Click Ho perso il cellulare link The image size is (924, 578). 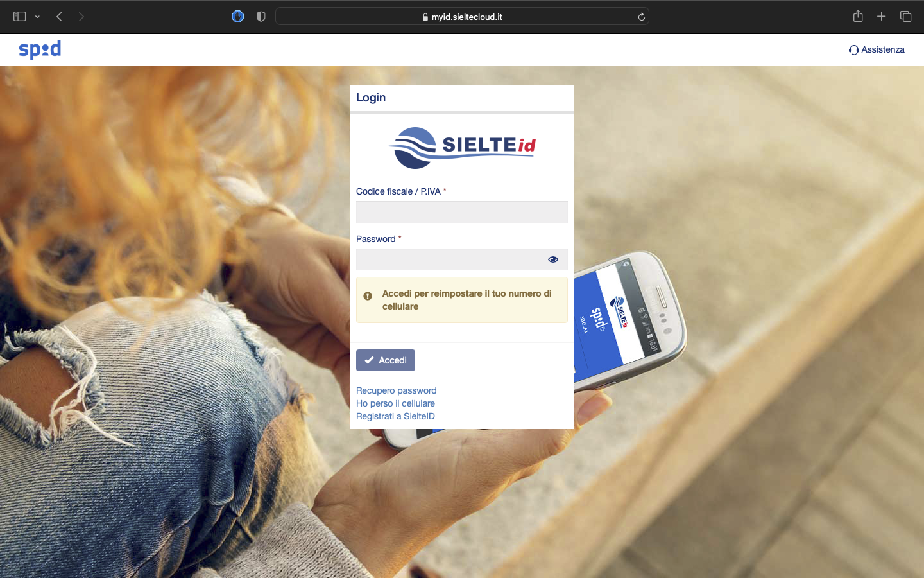coord(395,403)
